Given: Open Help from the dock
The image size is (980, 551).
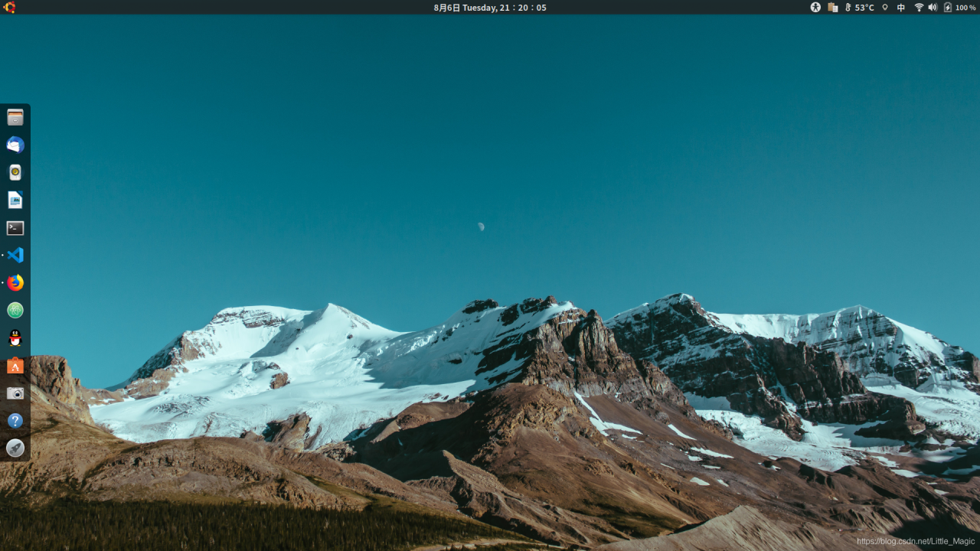Looking at the screenshot, I should (15, 420).
